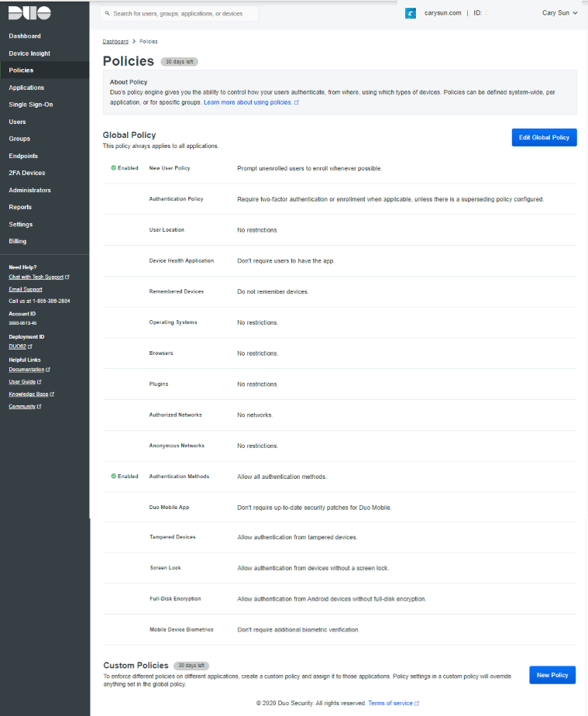This screenshot has width=588, height=716.
Task: Click external icon next to Knowledge Base
Action: (x=52, y=394)
